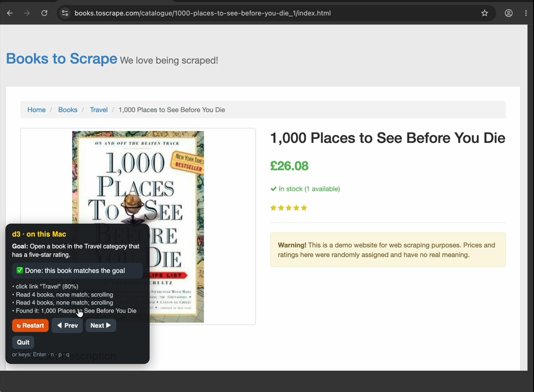Screen dimensions: 534x392
Task: Bookmark this page with the star icon
Action: (484, 13)
